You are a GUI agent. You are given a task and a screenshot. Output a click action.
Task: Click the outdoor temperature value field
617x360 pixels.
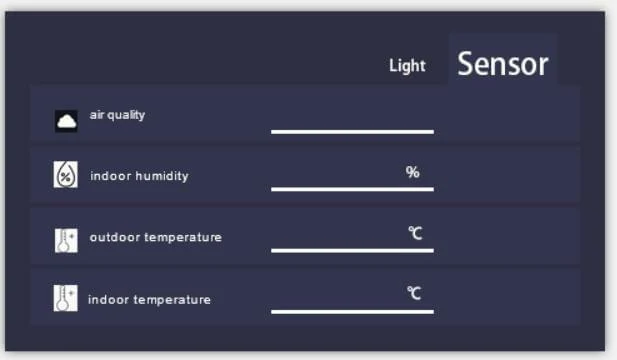[353, 238]
